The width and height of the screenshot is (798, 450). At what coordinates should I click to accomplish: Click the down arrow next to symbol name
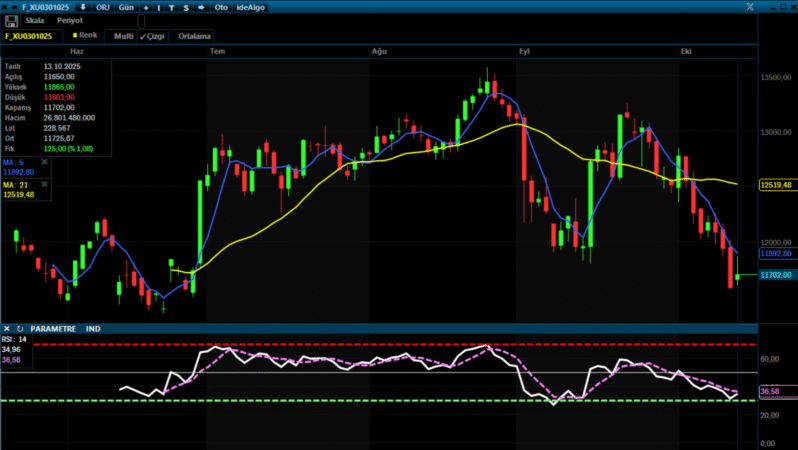(82, 7)
